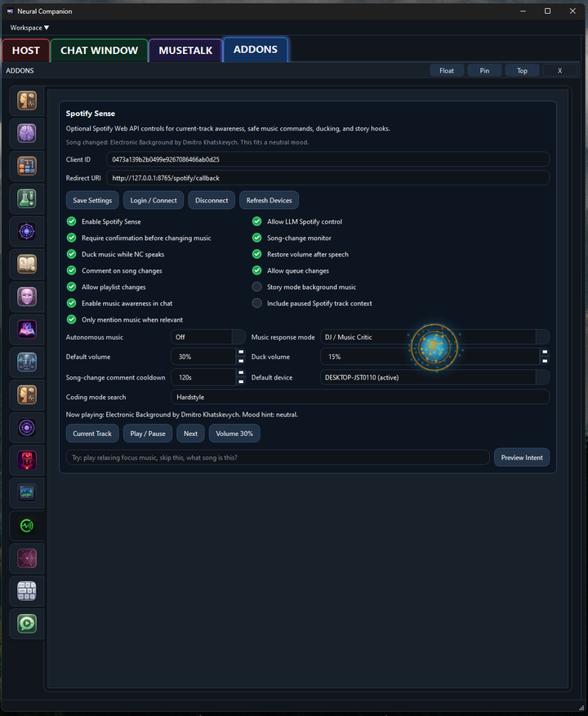
Task: Toggle Allow playlist changes option
Action: coord(71,287)
